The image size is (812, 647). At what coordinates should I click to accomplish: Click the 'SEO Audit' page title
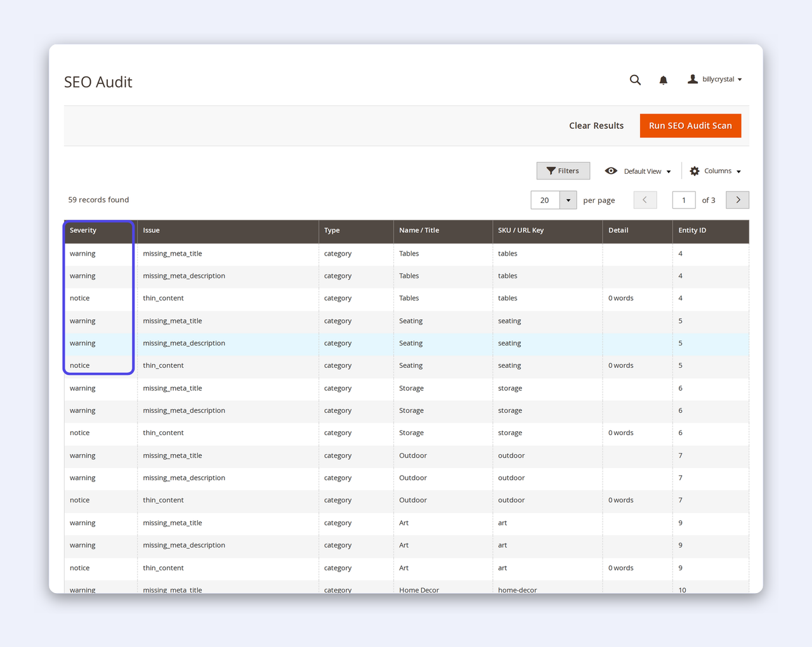[98, 82]
